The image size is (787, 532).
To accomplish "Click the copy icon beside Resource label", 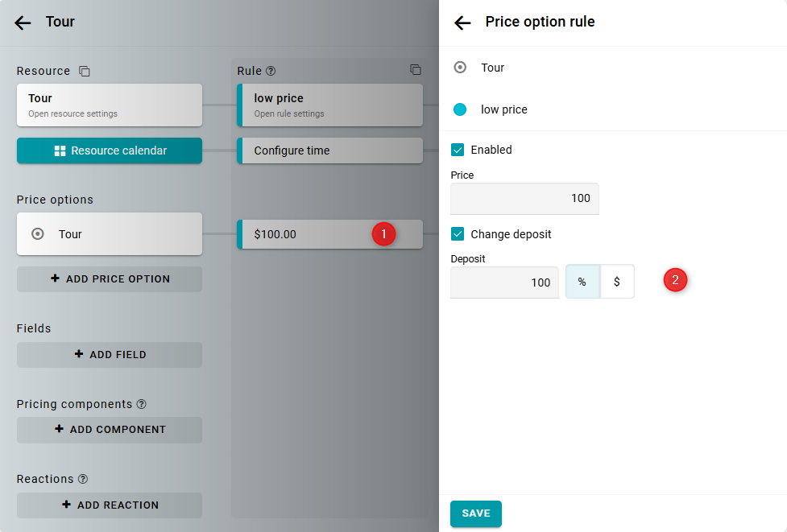I will point(85,72).
